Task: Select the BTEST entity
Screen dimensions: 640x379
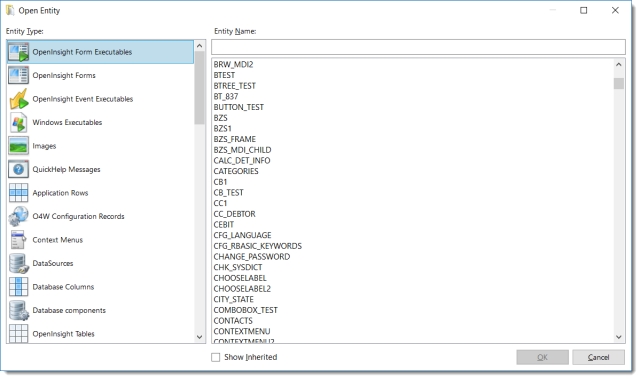Action: click(x=224, y=75)
